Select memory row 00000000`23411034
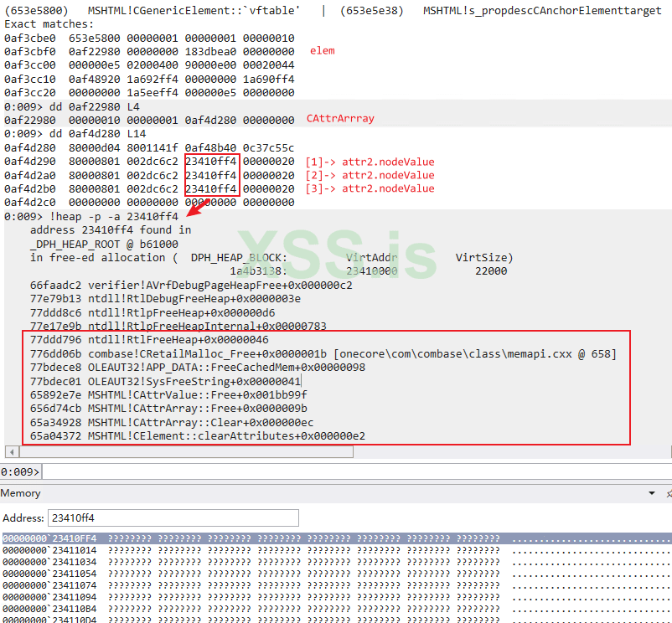 coord(336,562)
